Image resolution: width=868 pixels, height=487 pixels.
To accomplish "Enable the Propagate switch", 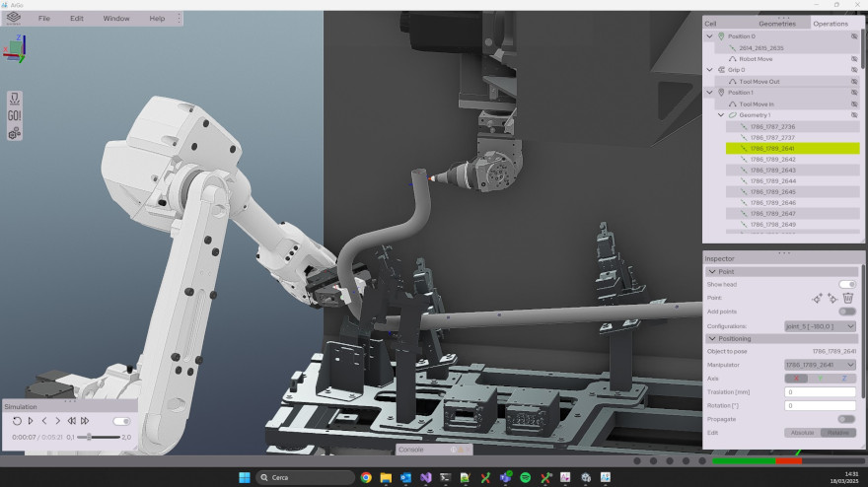I will coord(846,419).
